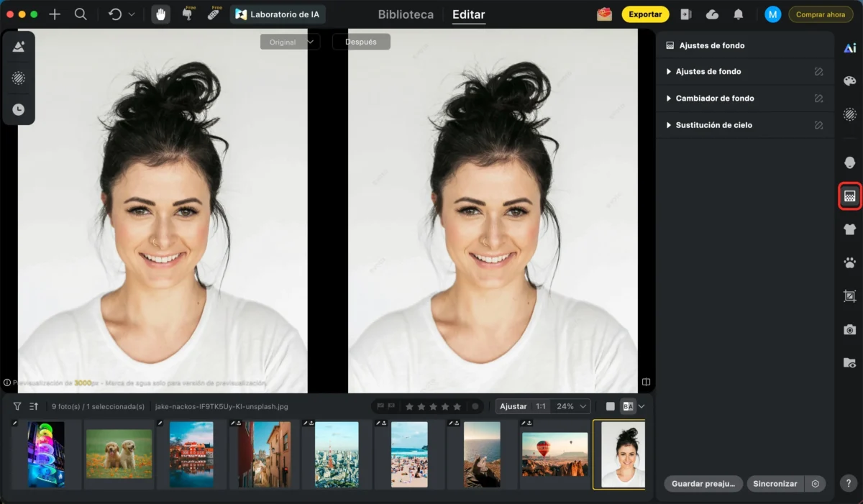The height and width of the screenshot is (504, 863).
Task: Open the 24% zoom level dropdown
Action: point(572,406)
